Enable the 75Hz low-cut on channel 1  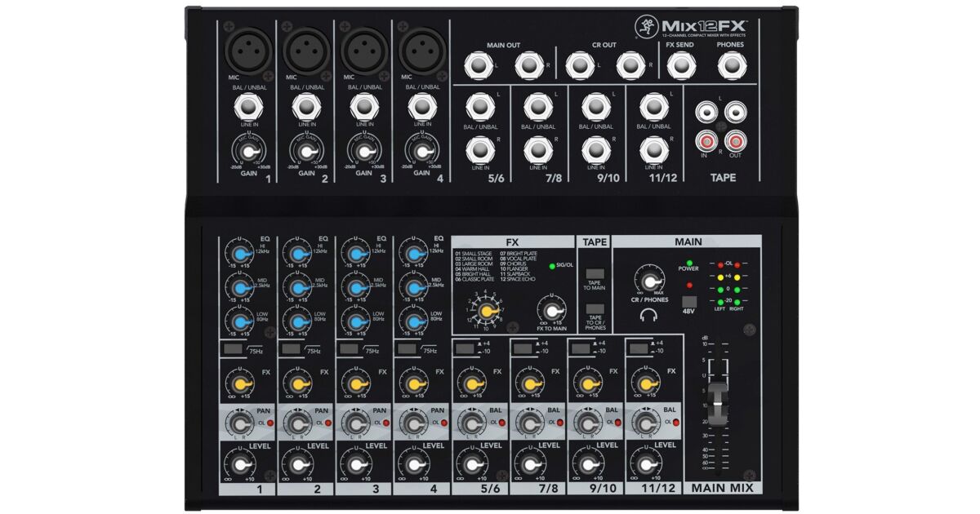[232, 349]
